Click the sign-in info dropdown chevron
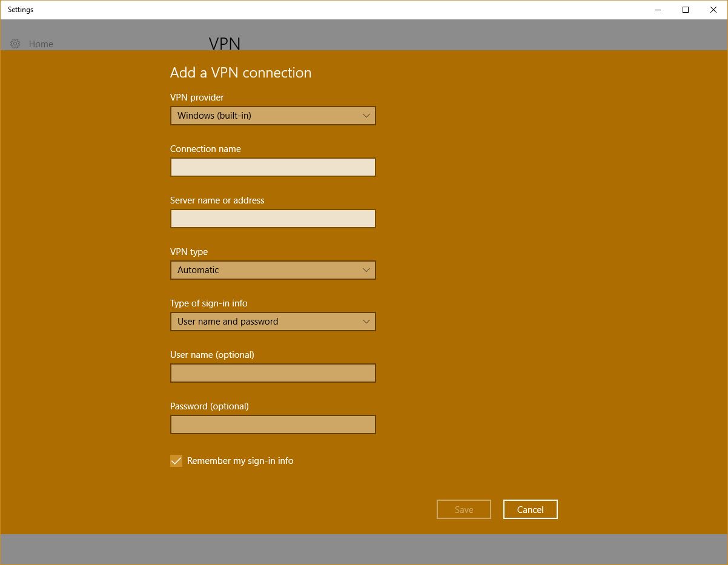 (x=366, y=322)
